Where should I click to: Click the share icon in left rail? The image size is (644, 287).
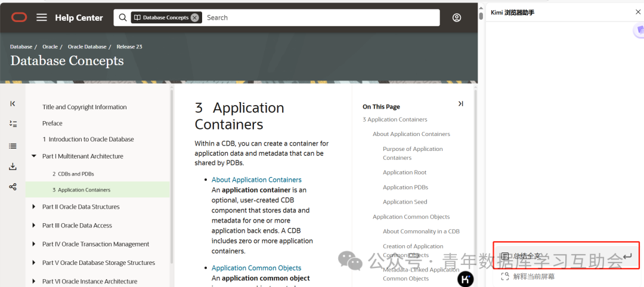[x=13, y=187]
